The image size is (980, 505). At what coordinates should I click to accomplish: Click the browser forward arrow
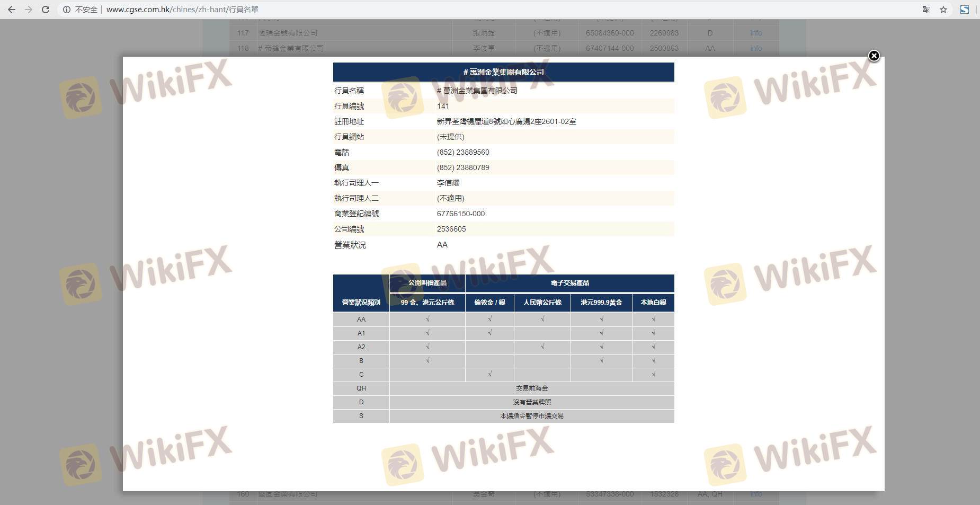click(29, 10)
